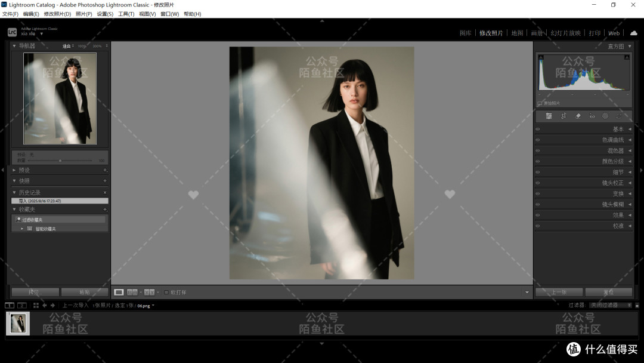Switch to R|A reference view icon
Viewport: 644px width, 363px height.
click(132, 293)
